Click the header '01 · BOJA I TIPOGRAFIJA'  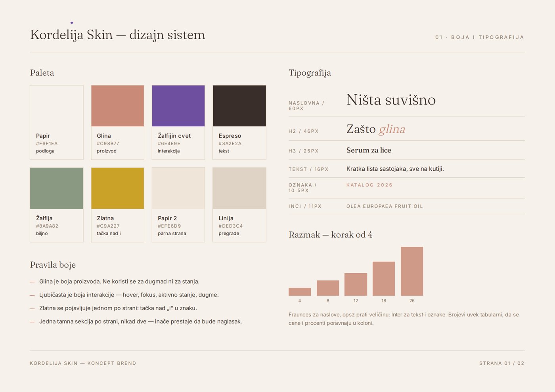[x=480, y=37]
